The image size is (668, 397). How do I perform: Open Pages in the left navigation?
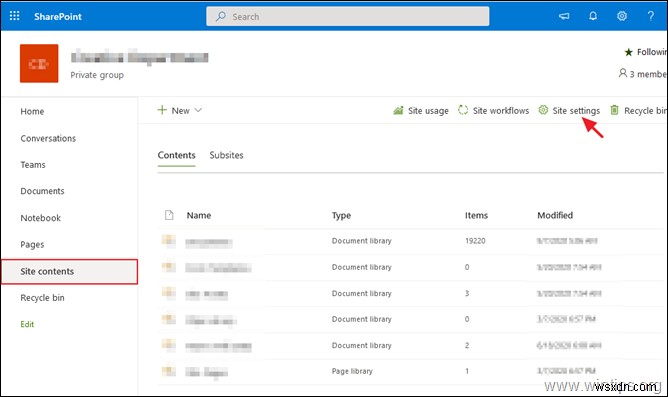point(32,245)
